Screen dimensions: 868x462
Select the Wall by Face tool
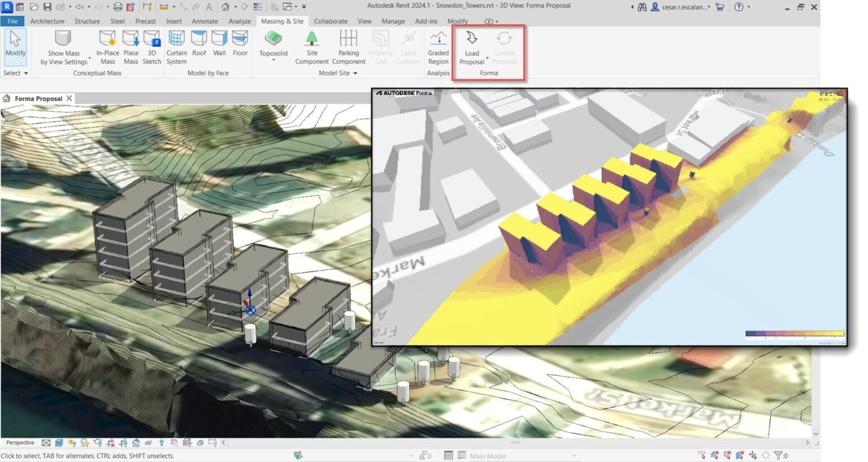pos(219,46)
